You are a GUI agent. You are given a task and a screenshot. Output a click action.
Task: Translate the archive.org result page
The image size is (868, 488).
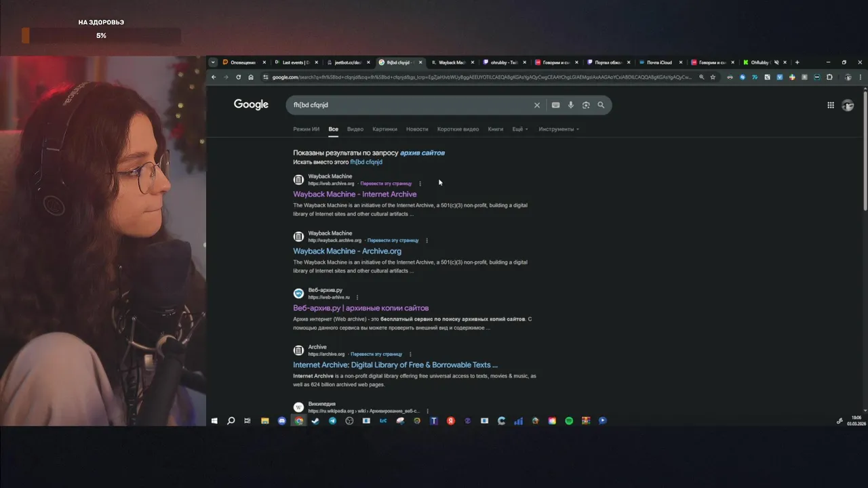(x=376, y=354)
